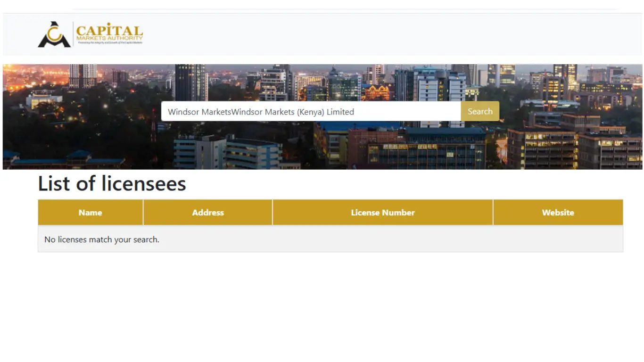Click the Address column header

click(208, 213)
